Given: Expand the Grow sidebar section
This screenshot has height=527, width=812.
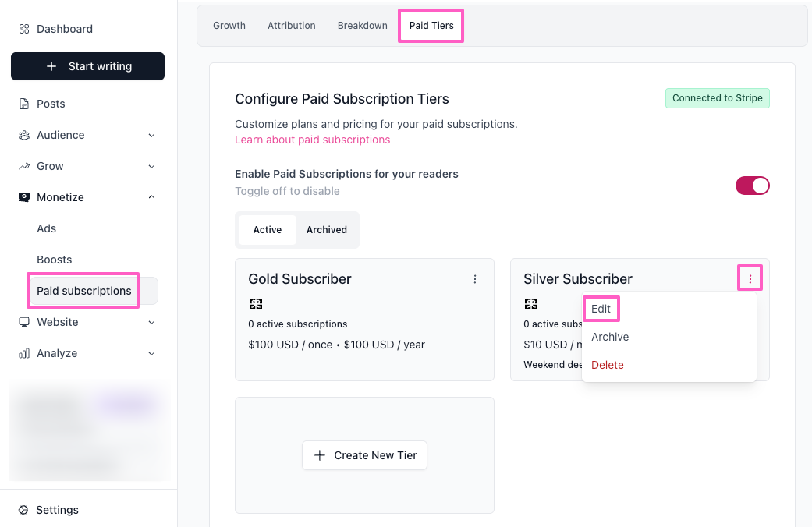Looking at the screenshot, I should pos(151,166).
